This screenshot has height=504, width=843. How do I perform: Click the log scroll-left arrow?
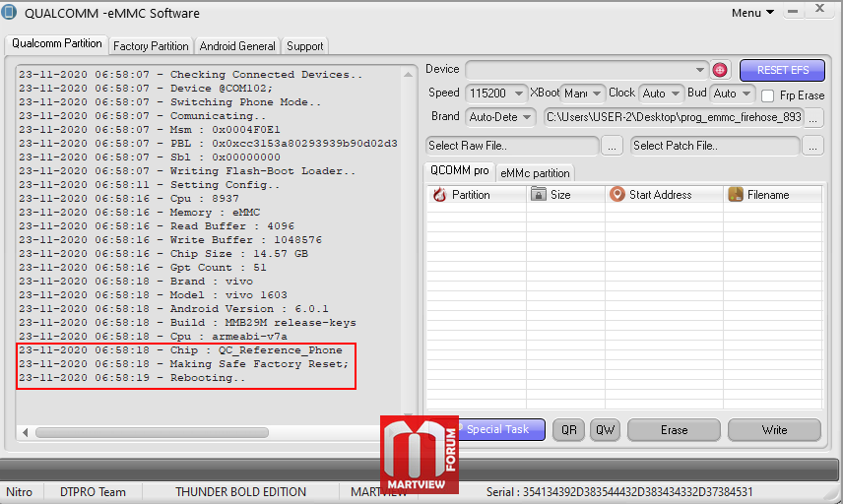pos(25,432)
